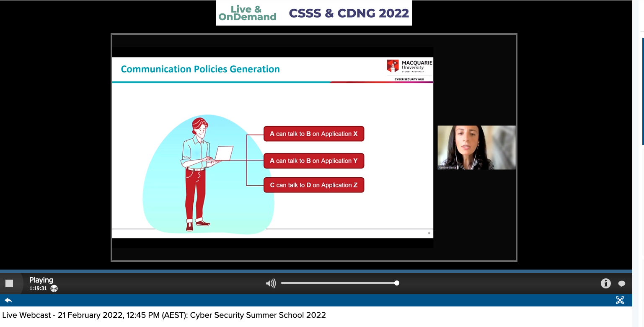Open the webcast info icon
The height and width of the screenshot is (327, 644).
tap(605, 283)
